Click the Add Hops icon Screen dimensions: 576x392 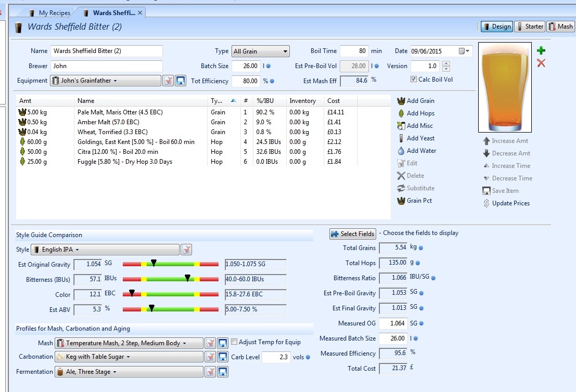pos(401,113)
